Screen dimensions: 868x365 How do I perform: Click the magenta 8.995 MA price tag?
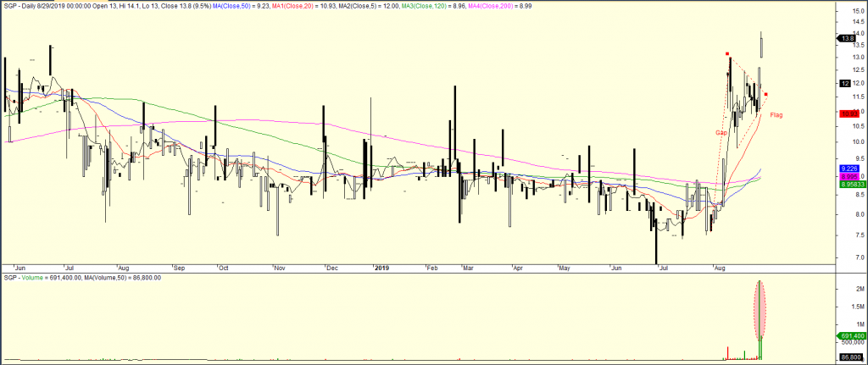click(x=849, y=175)
